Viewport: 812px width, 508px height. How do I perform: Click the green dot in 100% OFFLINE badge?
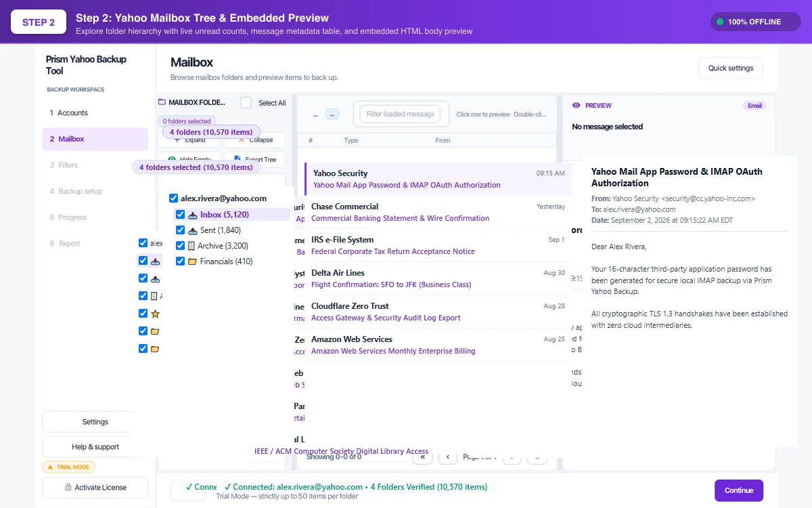click(x=721, y=22)
